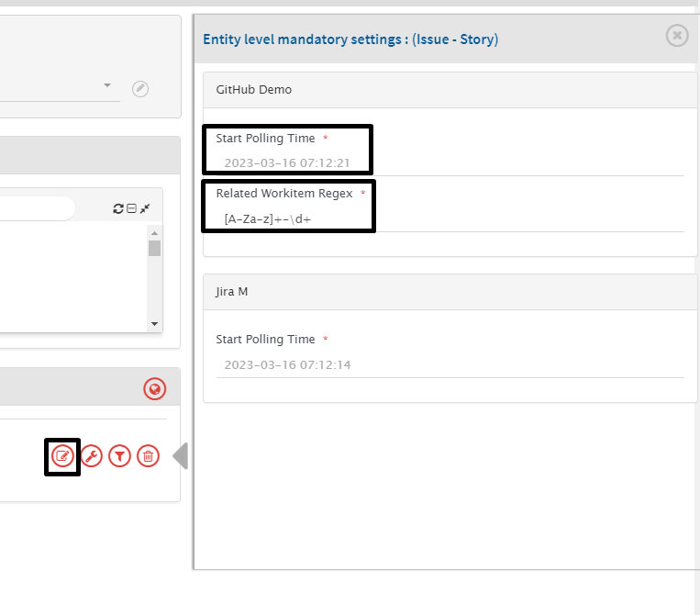Select the Jira M section header
700x615 pixels.
pos(450,291)
